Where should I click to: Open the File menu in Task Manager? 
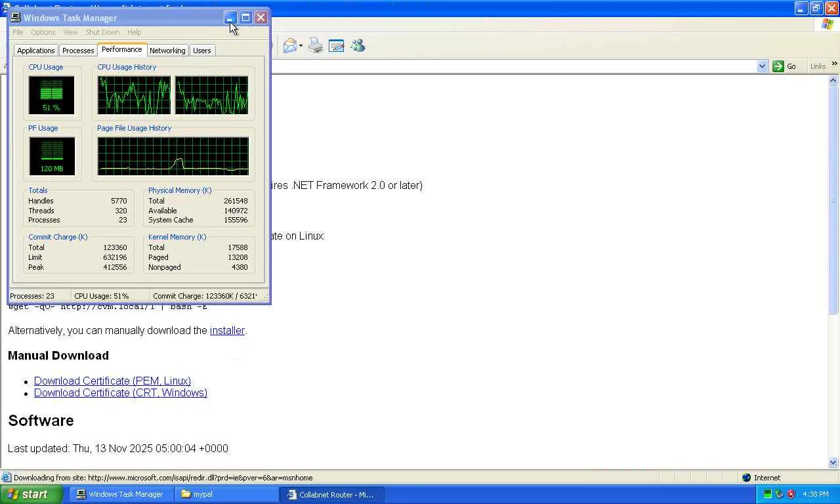click(18, 32)
